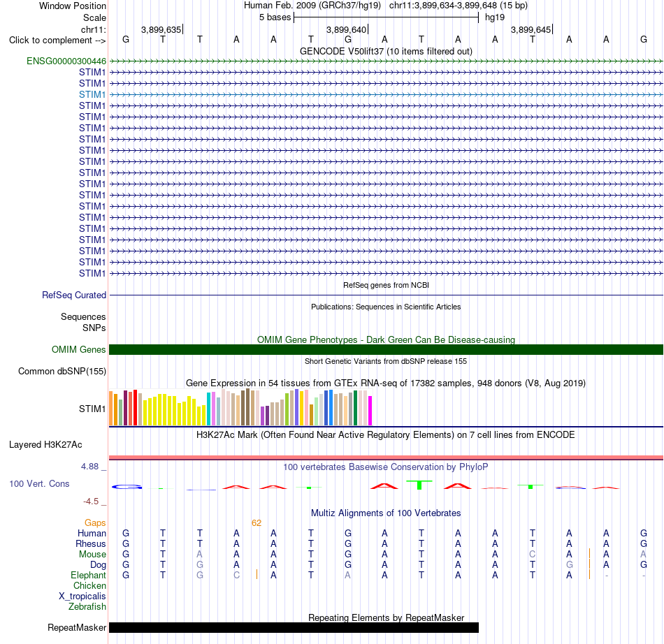This screenshot has width=664, height=644.
Task: Open the STIM1 GTEx expression bar chart
Action: [240, 407]
